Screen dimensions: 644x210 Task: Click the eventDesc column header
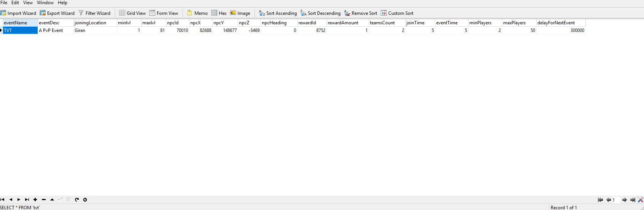[56, 23]
